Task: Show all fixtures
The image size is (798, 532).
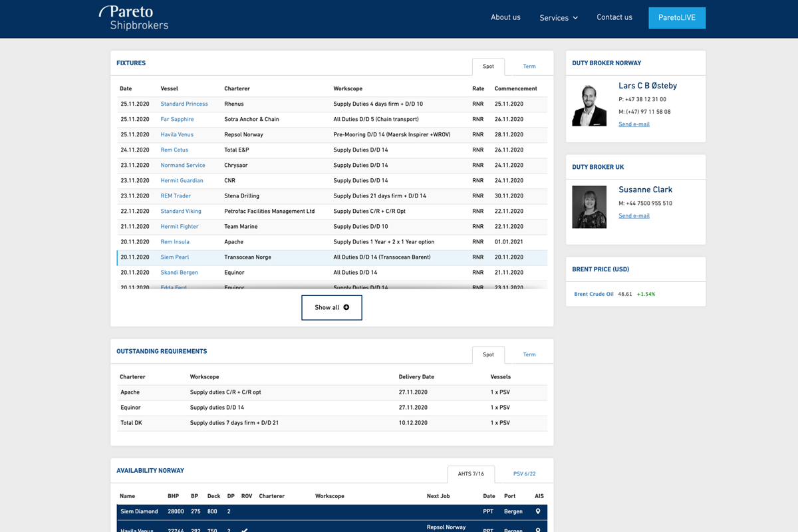Action: [x=332, y=307]
